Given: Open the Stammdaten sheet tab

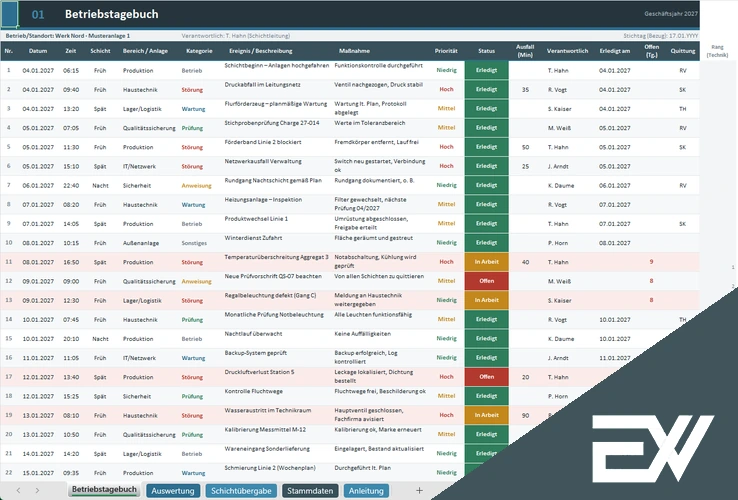Looking at the screenshot, I should click(310, 491).
